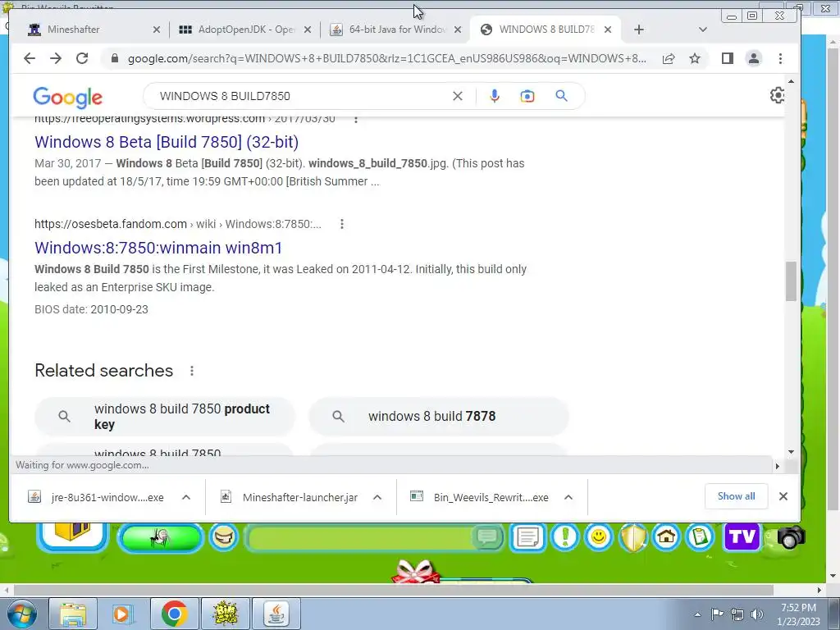The image size is (840, 630).
Task: Click status bar right scroll arrow
Action: [x=778, y=466]
